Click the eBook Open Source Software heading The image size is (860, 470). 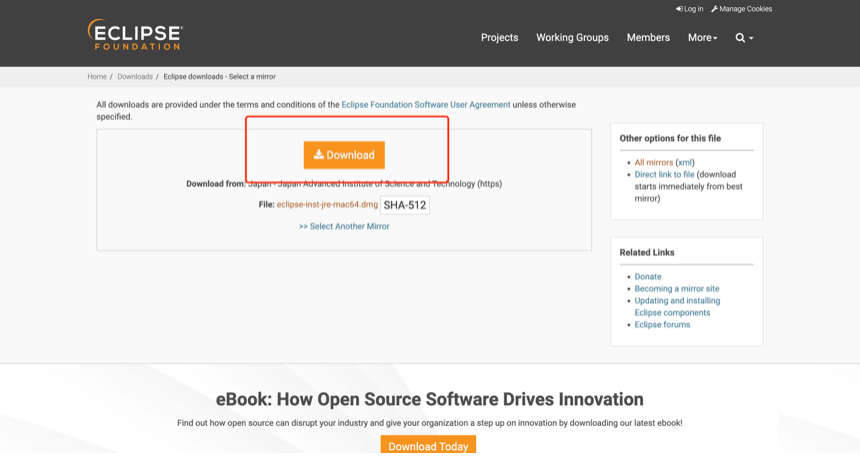tap(429, 399)
